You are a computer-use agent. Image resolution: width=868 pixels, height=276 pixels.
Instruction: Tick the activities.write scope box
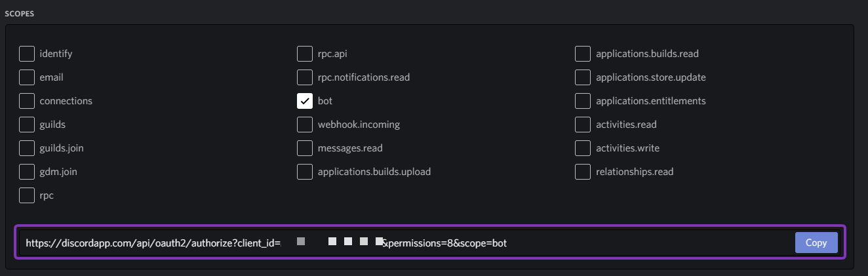pyautogui.click(x=583, y=148)
